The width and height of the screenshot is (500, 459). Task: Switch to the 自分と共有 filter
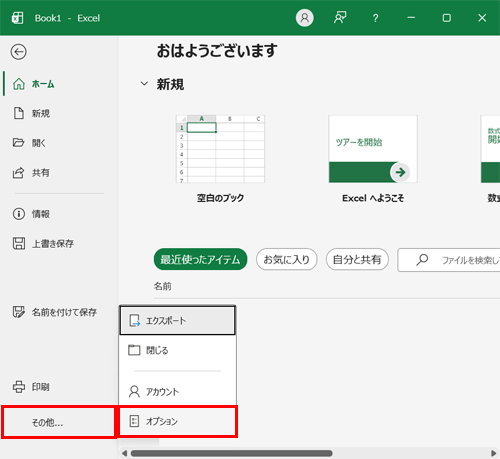coord(357,259)
